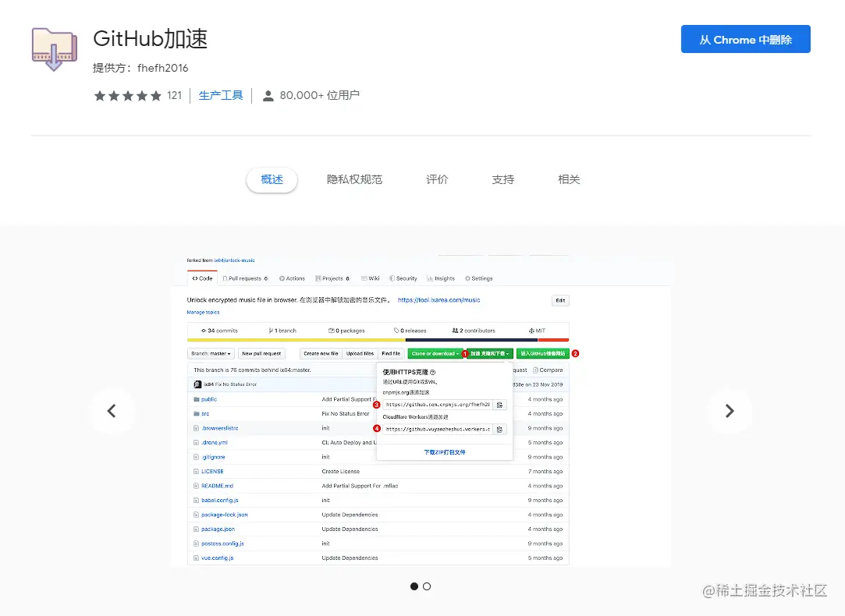Click the five-star rating icons
This screenshot has width=845, height=616.
click(x=128, y=96)
